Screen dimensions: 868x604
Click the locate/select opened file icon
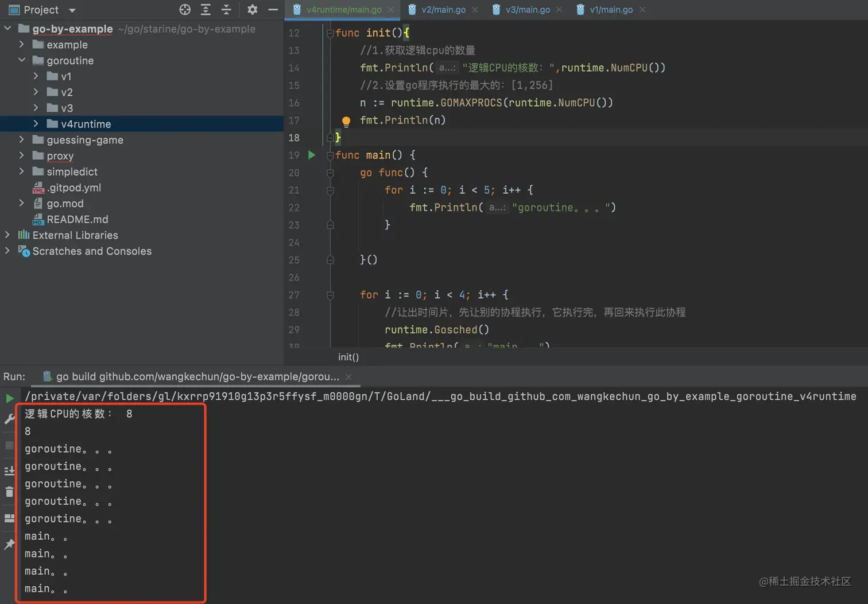pyautogui.click(x=185, y=10)
